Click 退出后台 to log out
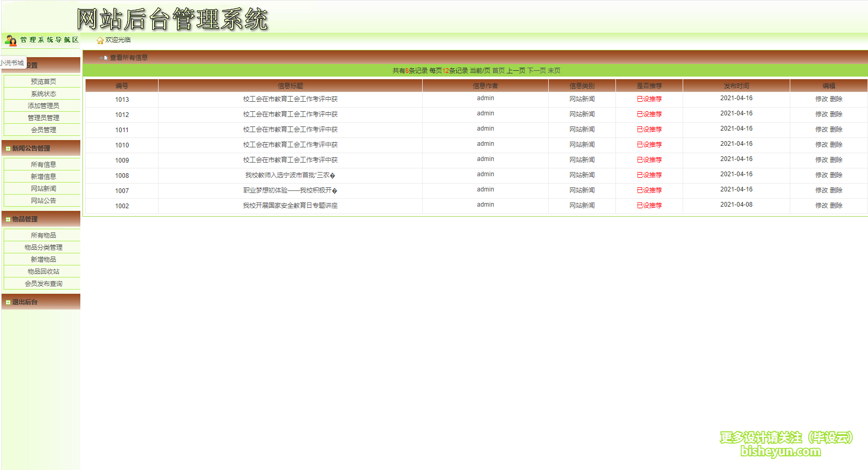Screen dimensions: 868x470 [x=25, y=302]
